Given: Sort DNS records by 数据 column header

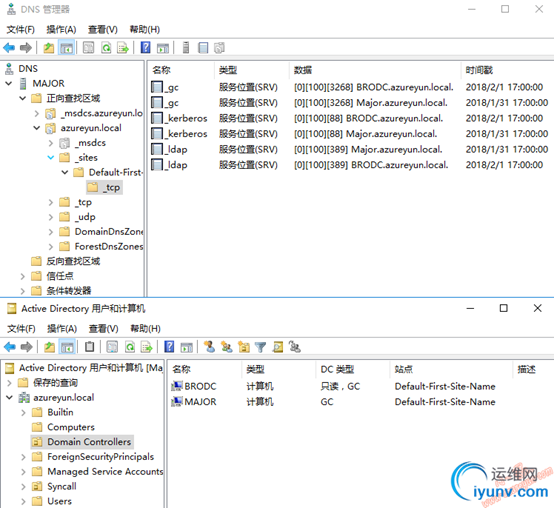Looking at the screenshot, I should point(375,70).
